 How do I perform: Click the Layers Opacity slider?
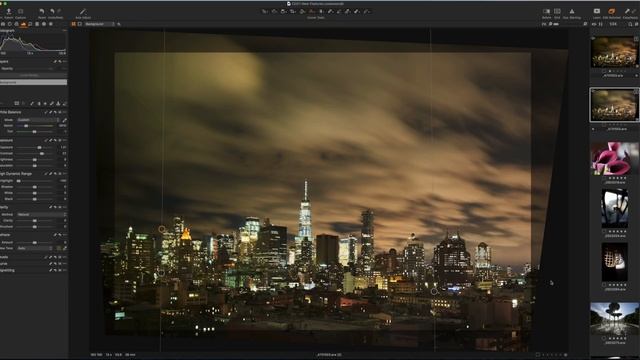(x=35, y=69)
